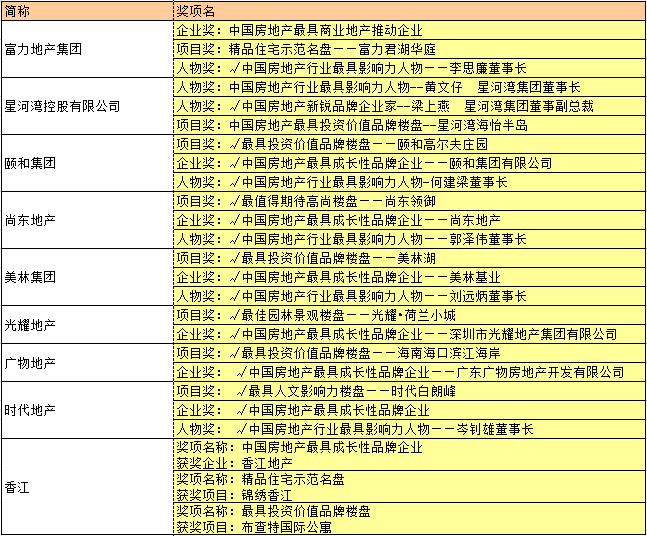Click the row mentioning 郭泽伟董事长
This screenshot has height=536, width=647.
409,239
